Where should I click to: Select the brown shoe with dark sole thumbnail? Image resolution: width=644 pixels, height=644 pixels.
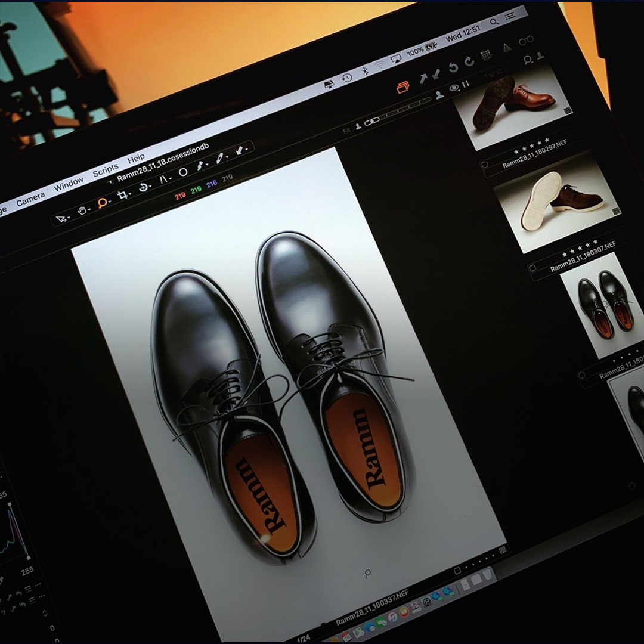pyautogui.click(x=513, y=107)
